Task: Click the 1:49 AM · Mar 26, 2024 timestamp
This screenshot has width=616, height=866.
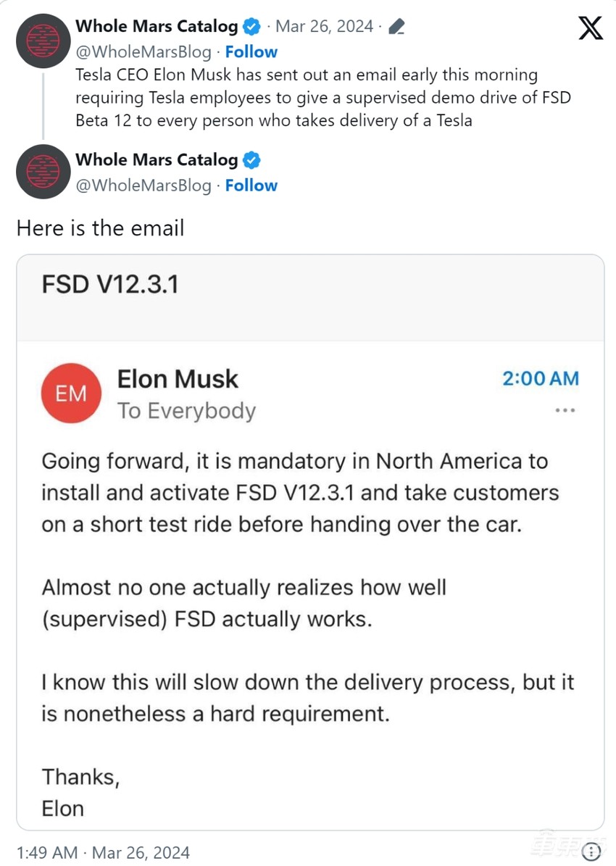Action: coord(103,852)
